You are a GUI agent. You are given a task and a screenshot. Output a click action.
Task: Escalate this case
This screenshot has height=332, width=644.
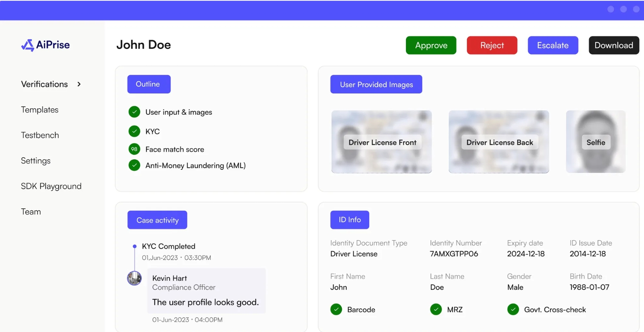553,45
